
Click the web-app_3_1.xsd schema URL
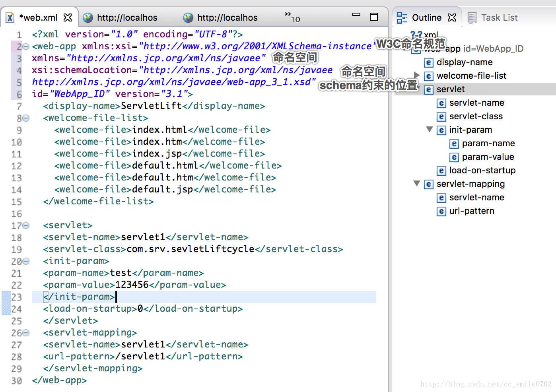coord(173,82)
